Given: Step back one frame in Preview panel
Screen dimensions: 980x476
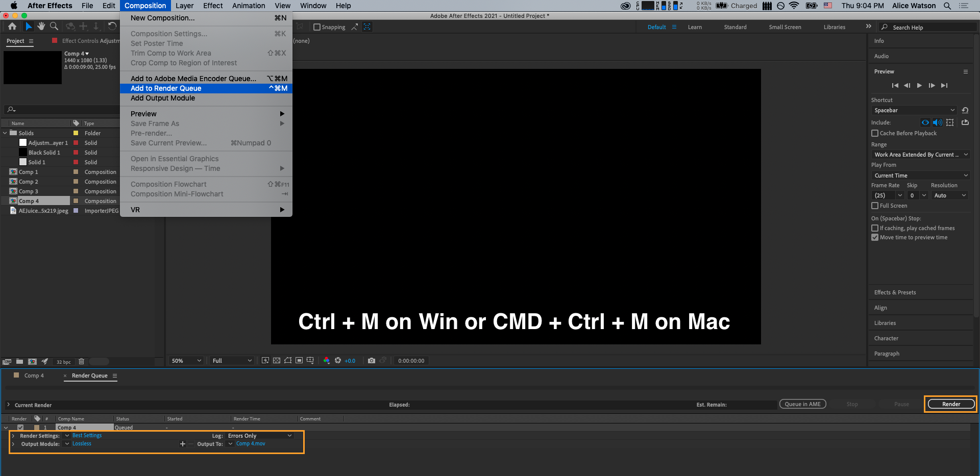Looking at the screenshot, I should [907, 86].
